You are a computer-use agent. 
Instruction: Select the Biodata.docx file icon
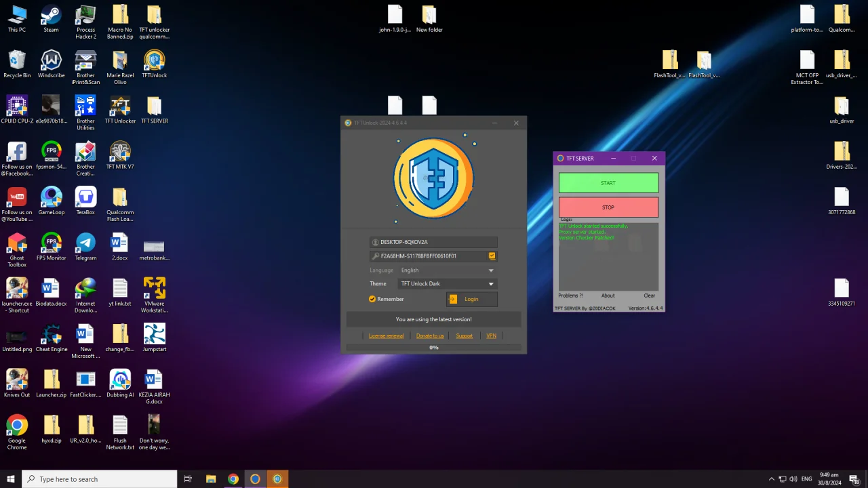[51, 292]
